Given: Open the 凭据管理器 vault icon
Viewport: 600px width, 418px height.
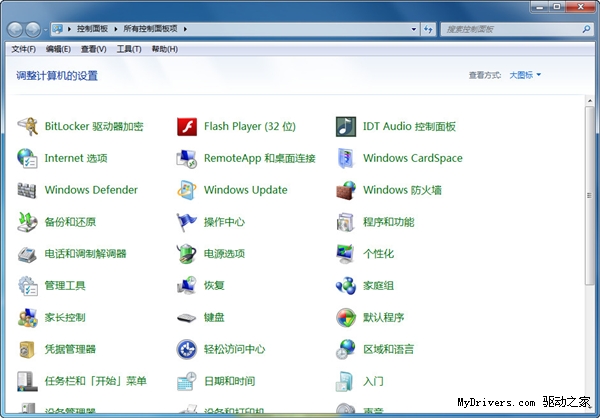Looking at the screenshot, I should click(27, 349).
